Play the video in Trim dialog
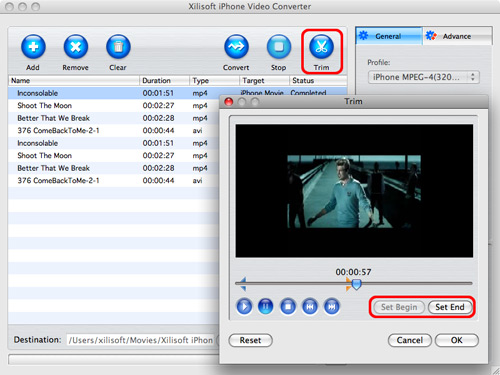 (x=244, y=306)
